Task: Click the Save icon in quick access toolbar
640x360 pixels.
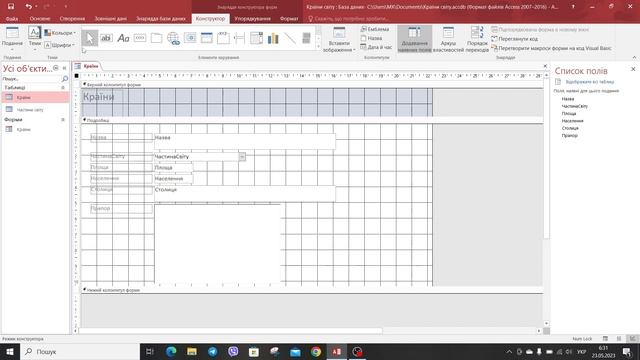Action: pos(11,6)
